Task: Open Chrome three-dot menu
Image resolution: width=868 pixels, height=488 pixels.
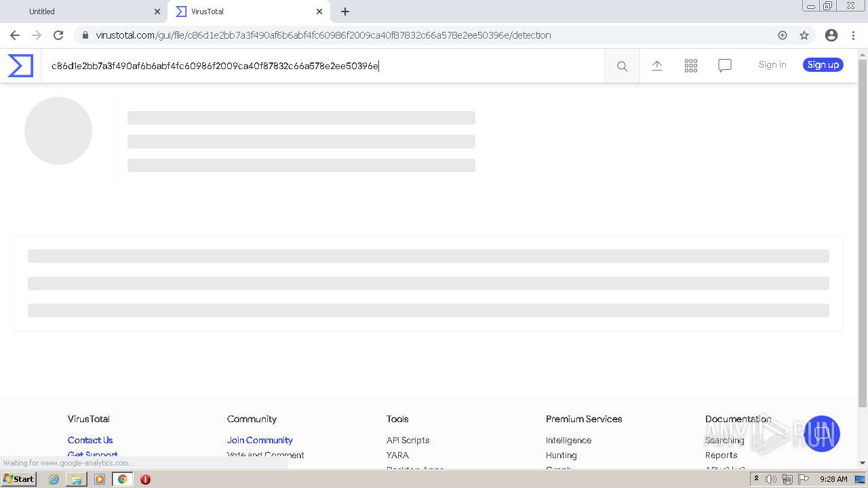Action: 853,35
